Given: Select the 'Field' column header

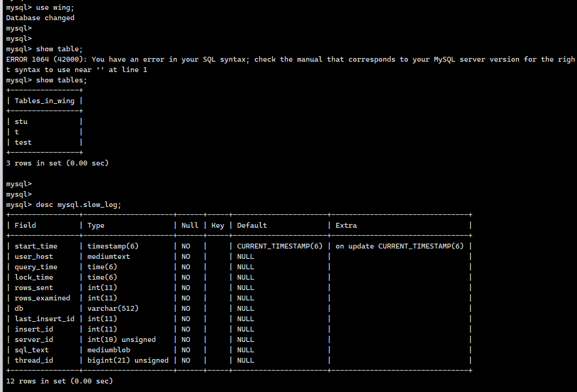Looking at the screenshot, I should (x=26, y=225).
